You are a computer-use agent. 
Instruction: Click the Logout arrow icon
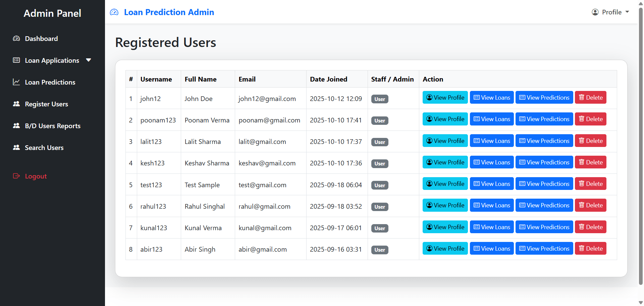pyautogui.click(x=16, y=176)
